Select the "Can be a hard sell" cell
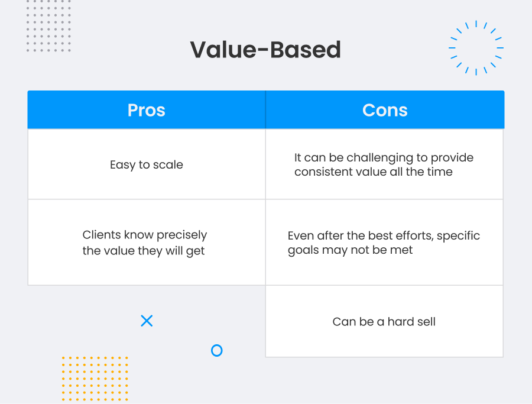The image size is (532, 404). coord(384,322)
